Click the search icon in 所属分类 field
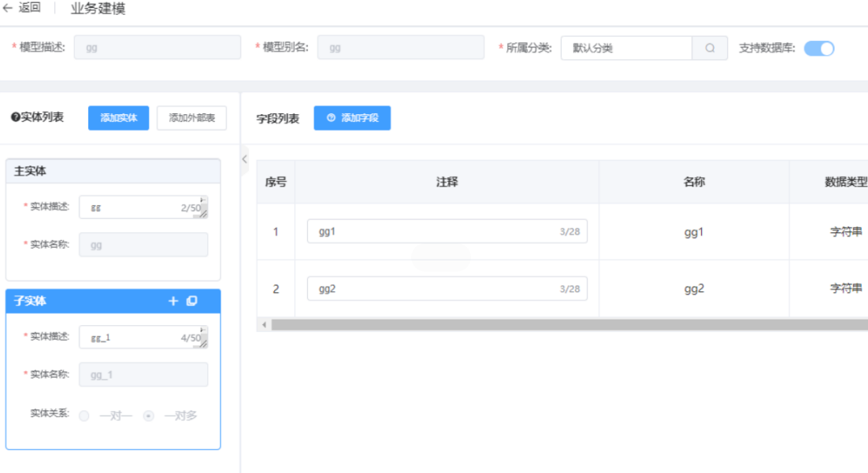The height and width of the screenshot is (473, 868). click(x=710, y=48)
